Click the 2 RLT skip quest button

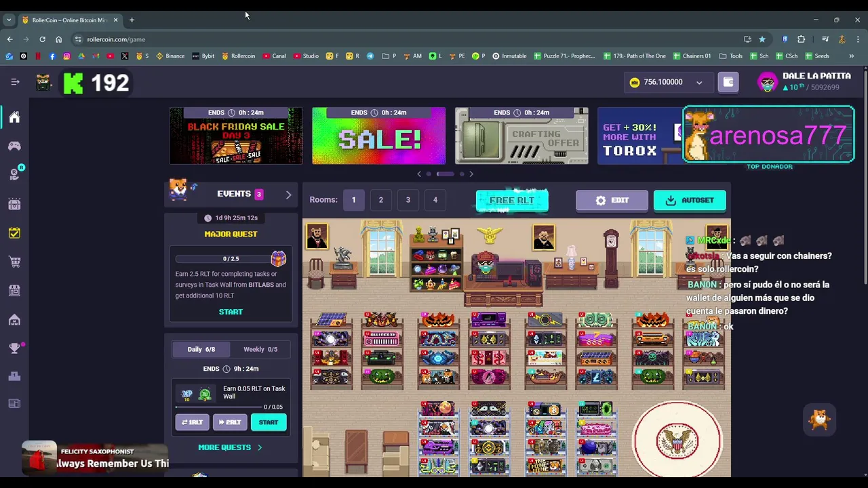click(x=230, y=422)
